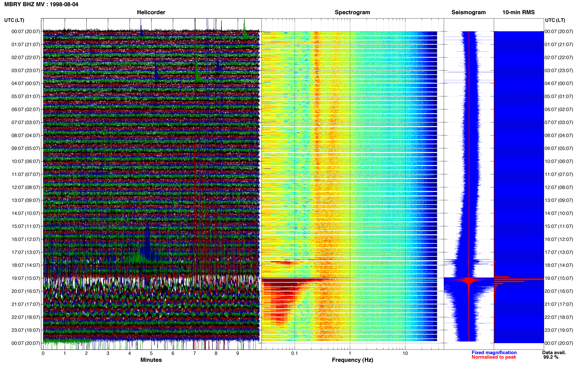Click the left '09:07 (05:07)' time label
Viewport: 588px width, 368px height.
click(26, 148)
